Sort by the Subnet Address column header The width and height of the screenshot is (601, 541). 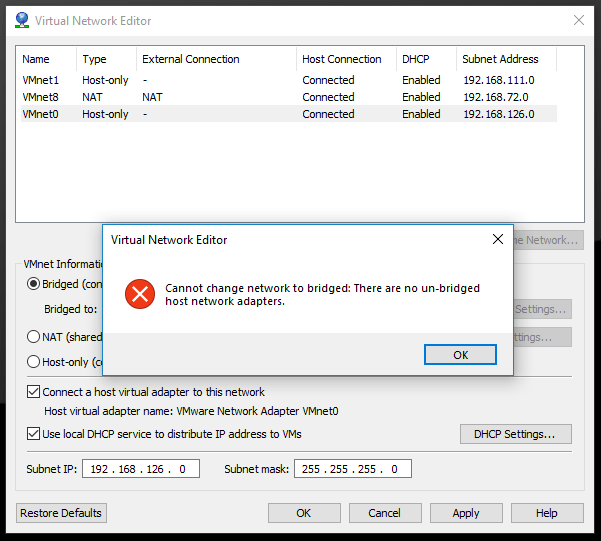(x=500, y=59)
